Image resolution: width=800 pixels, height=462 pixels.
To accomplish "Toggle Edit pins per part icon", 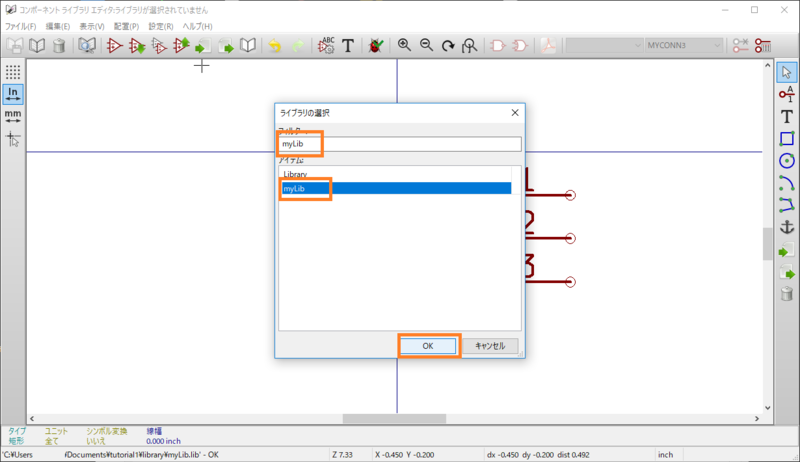I will [740, 45].
